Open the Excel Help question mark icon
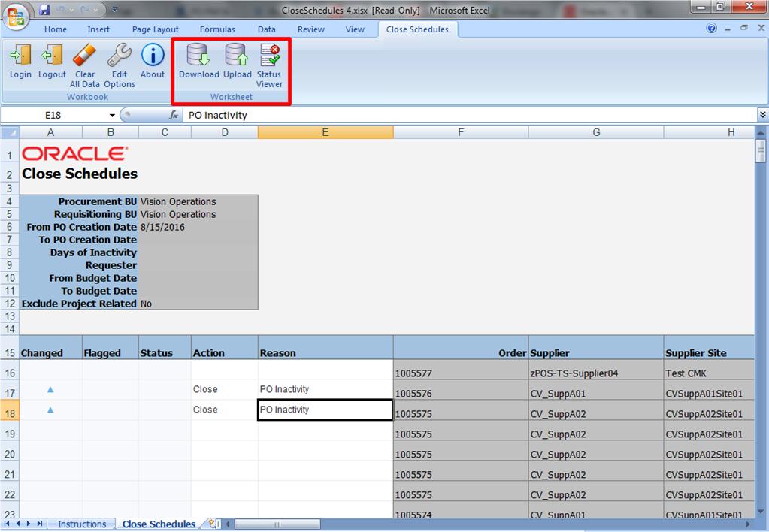This screenshot has height=532, width=769. [x=712, y=29]
